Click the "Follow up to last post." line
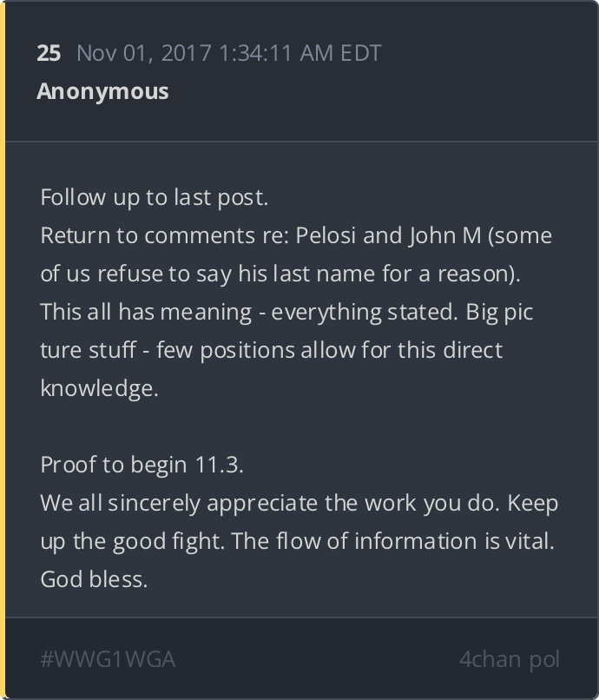The height and width of the screenshot is (700, 599). pos(154,197)
